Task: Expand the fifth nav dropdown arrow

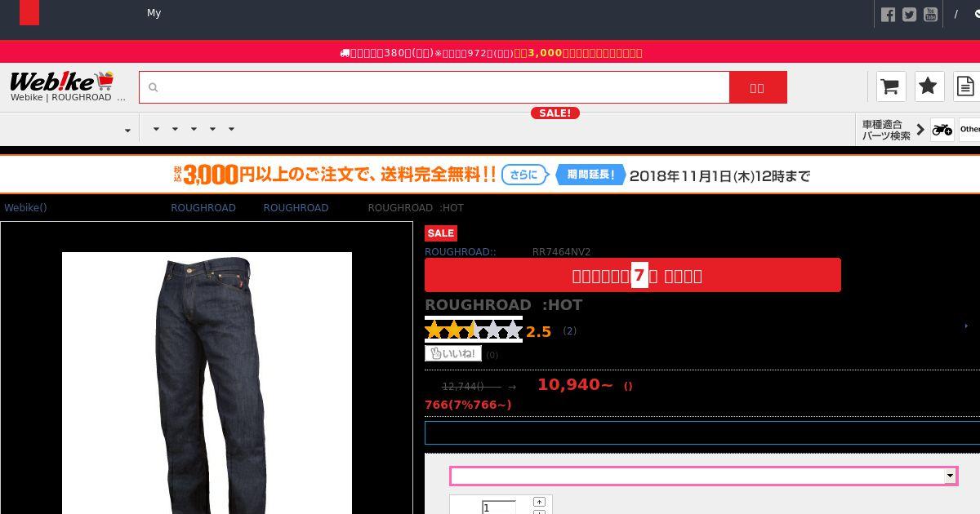Action: pos(212,129)
